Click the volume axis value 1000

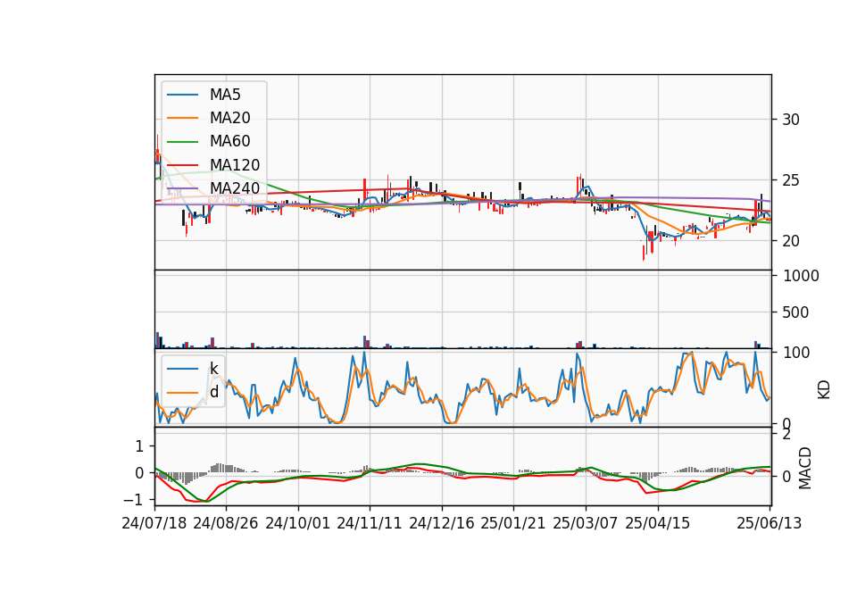(x=801, y=276)
